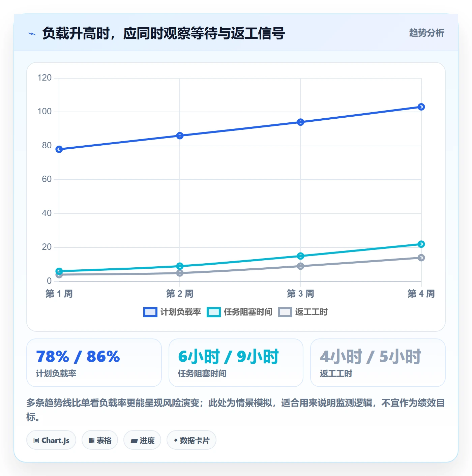
Task: Click the title 负载升高时，应同时观察等待与返工信号
Action: click(x=164, y=33)
